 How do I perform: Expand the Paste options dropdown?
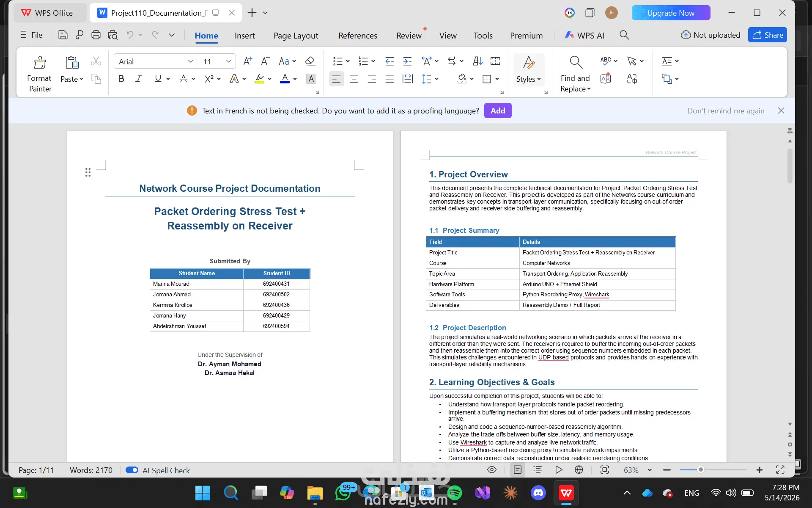(72, 79)
